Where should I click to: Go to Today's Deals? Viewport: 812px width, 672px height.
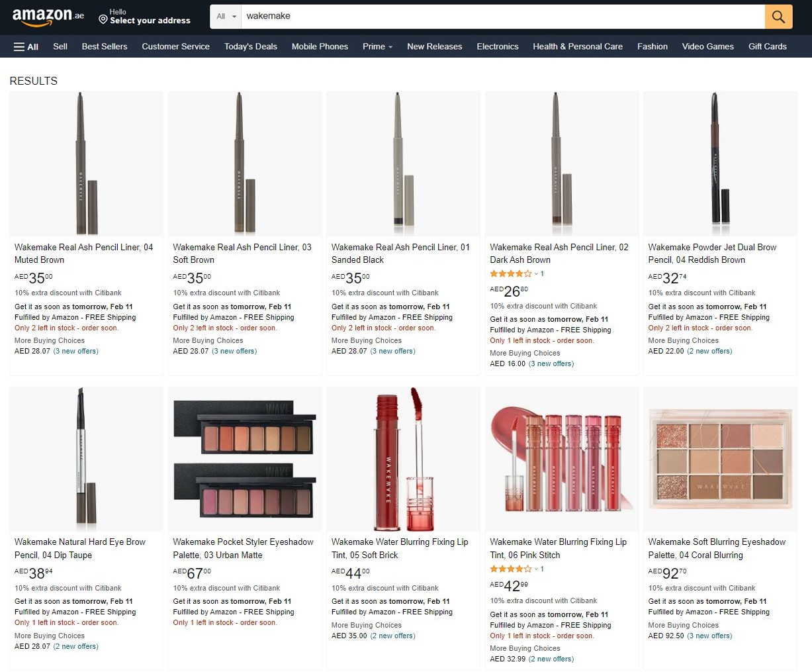pos(250,46)
